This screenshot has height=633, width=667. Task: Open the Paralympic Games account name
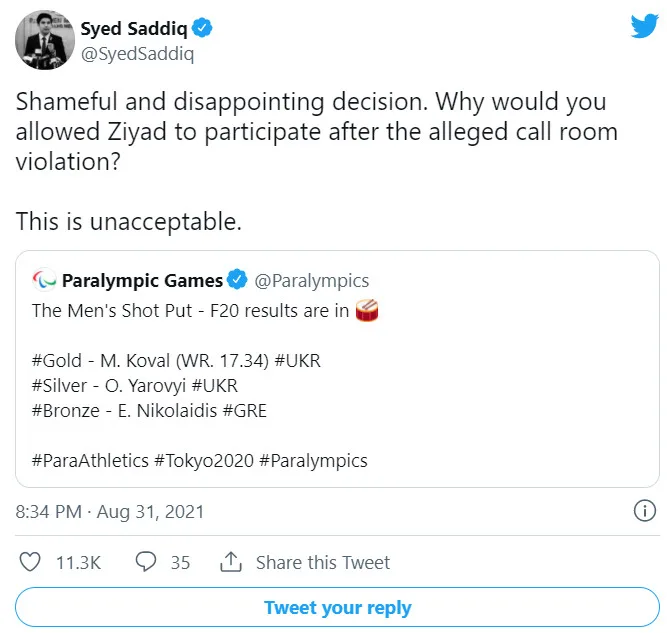pyautogui.click(x=142, y=280)
